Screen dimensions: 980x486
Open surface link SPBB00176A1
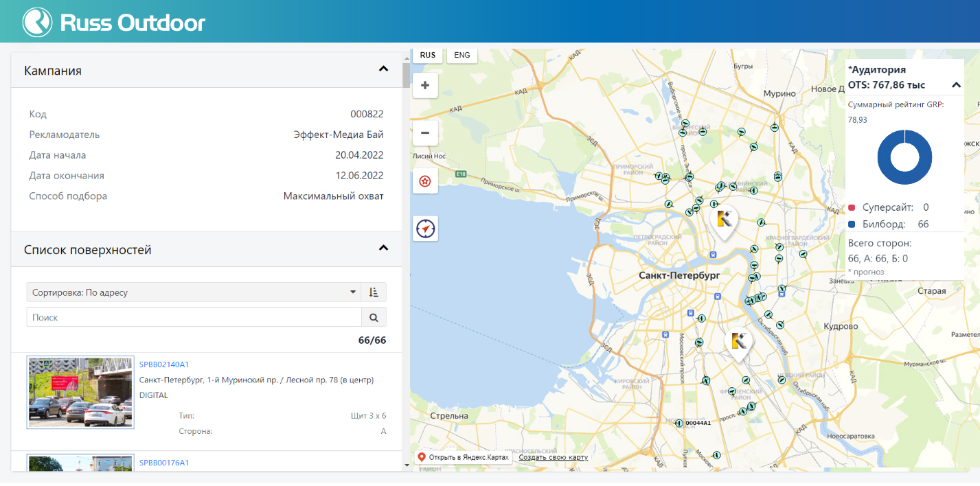tap(164, 463)
